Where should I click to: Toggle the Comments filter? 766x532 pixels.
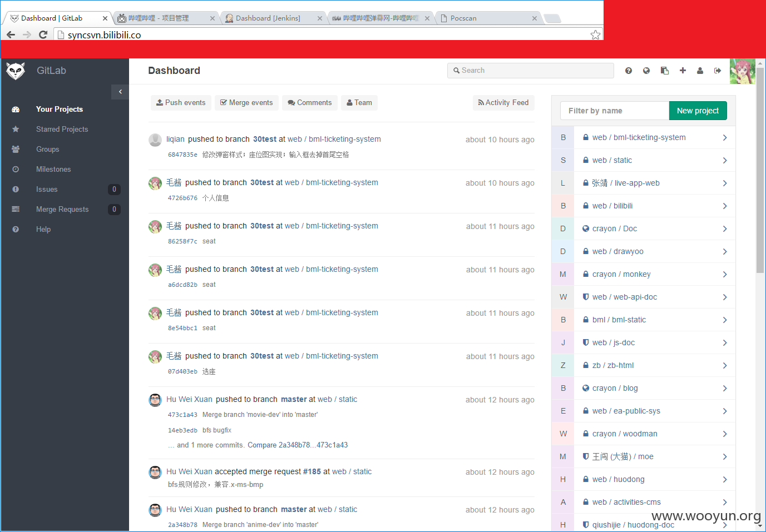click(309, 103)
